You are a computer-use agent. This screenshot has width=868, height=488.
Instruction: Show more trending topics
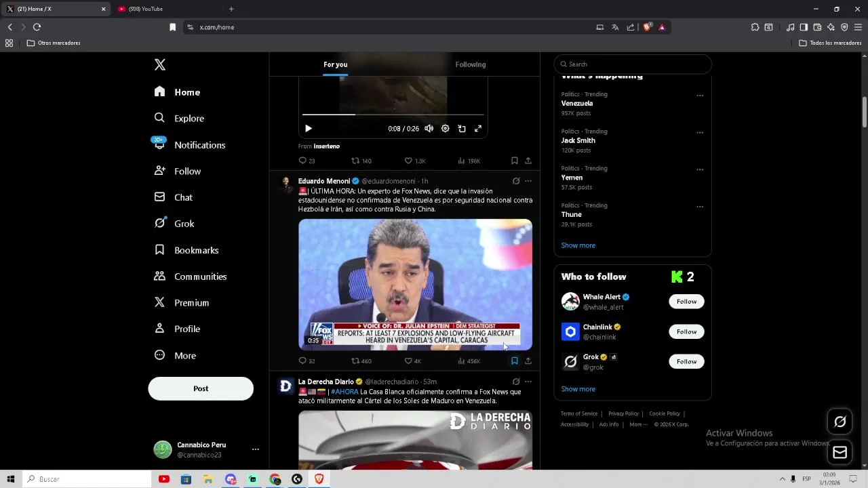tap(578, 245)
